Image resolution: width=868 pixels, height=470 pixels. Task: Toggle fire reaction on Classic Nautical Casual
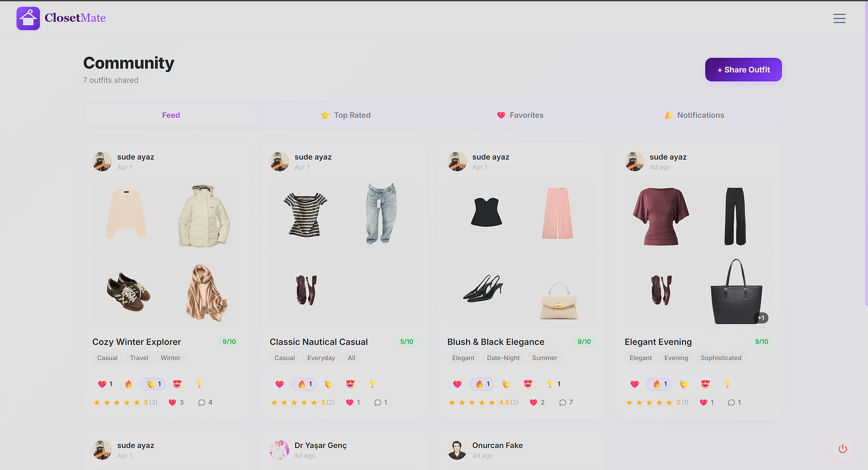pyautogui.click(x=304, y=384)
